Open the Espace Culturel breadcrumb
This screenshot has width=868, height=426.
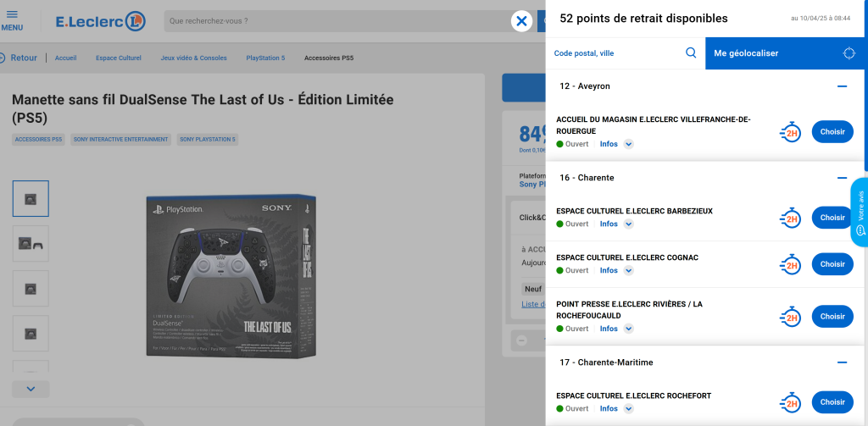tap(119, 58)
